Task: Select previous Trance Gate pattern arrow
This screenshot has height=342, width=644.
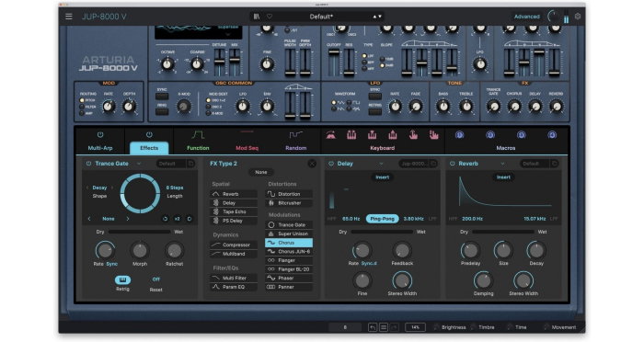Action: (89, 219)
